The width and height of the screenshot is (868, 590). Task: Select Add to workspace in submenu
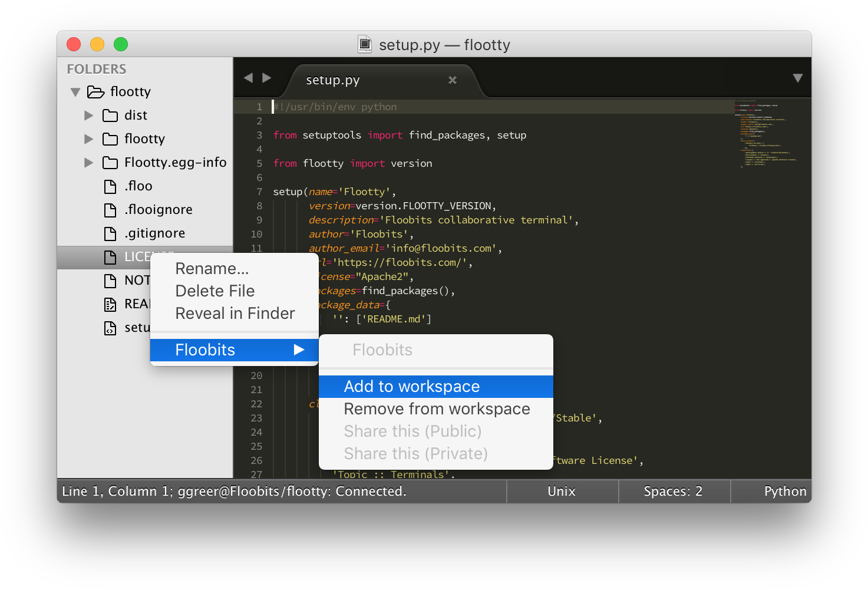click(x=412, y=387)
